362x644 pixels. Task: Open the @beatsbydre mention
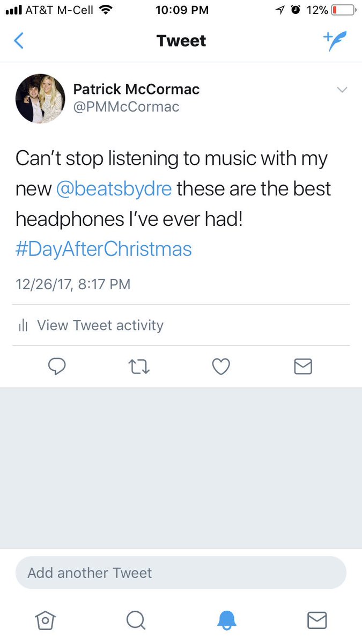(x=113, y=189)
